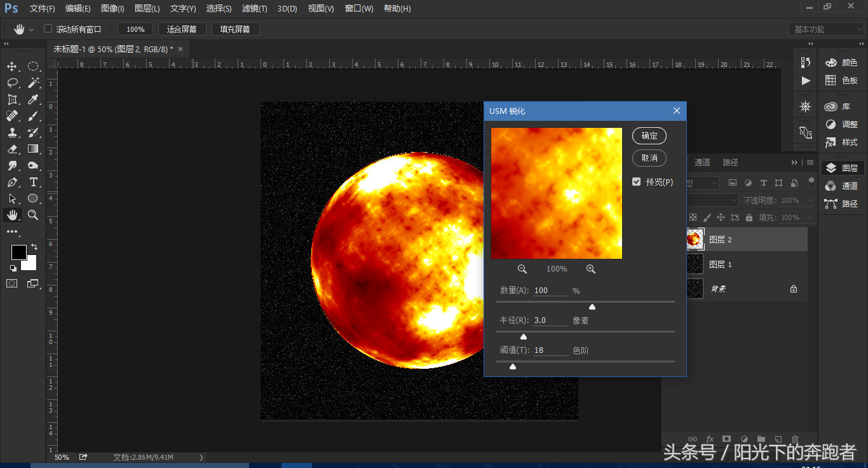Lock all on layer via padlock icon
868x468 pixels.
pos(749,217)
